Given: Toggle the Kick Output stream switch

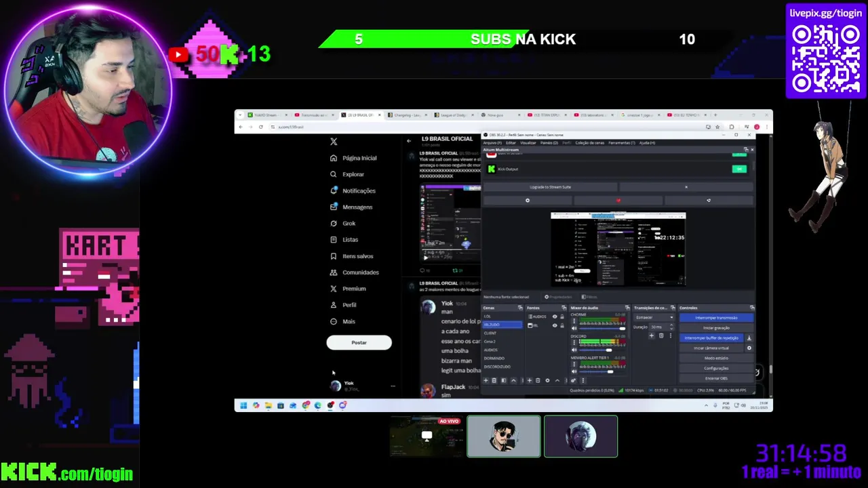Looking at the screenshot, I should (739, 169).
